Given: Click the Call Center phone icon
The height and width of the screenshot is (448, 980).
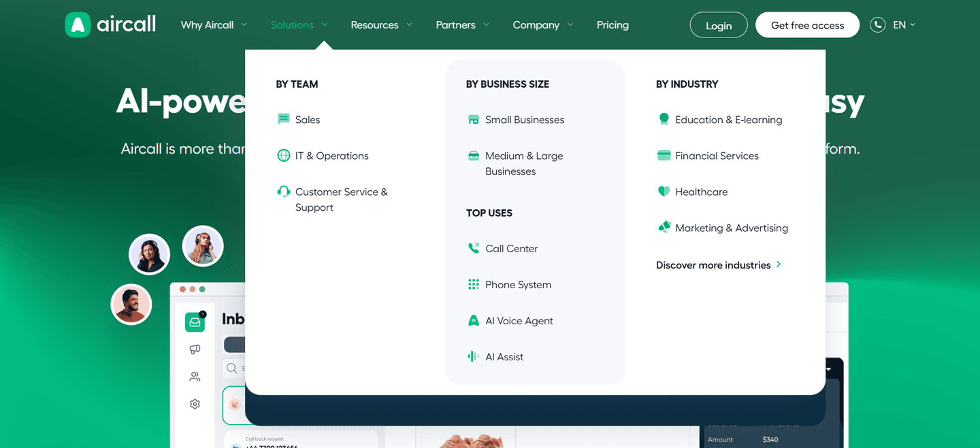Looking at the screenshot, I should point(474,248).
